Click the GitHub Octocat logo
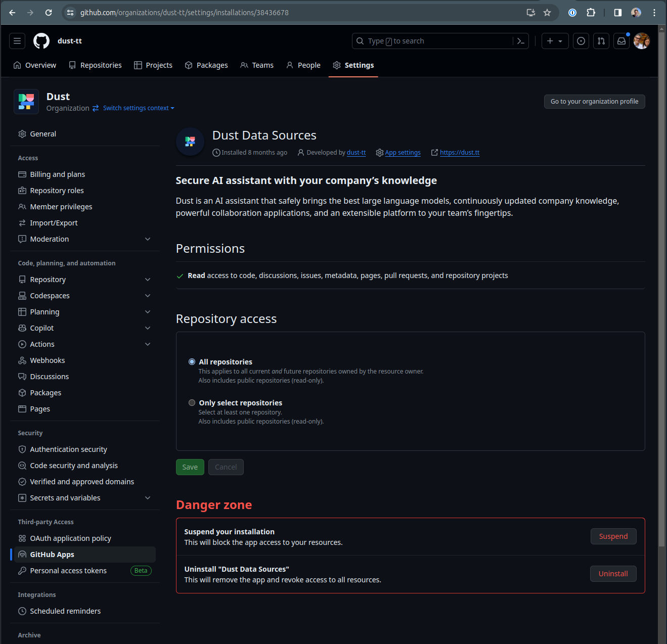667x644 pixels. 41,41
